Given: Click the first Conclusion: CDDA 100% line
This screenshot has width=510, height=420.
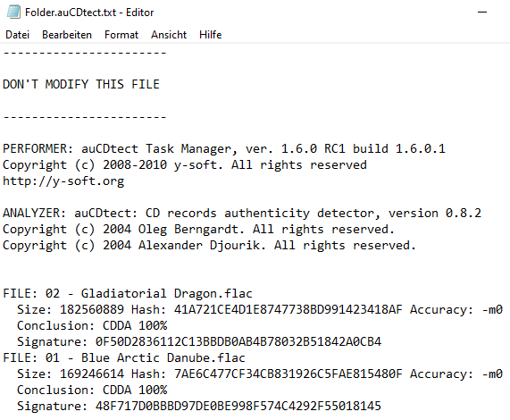Looking at the screenshot, I should tap(92, 325).
